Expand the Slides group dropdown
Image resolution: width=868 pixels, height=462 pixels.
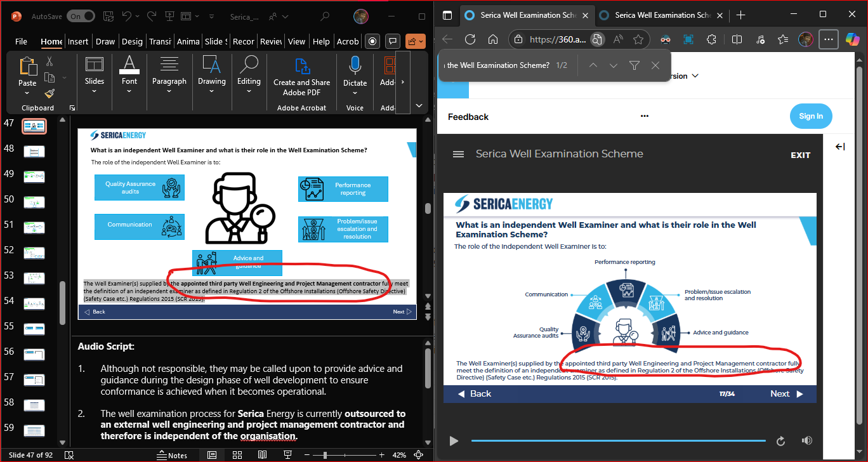coord(95,91)
